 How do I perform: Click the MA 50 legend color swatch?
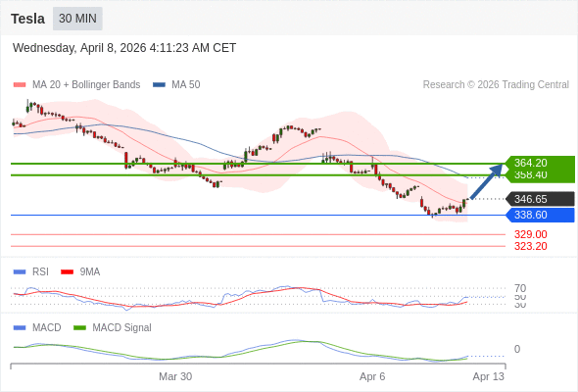tap(159, 85)
